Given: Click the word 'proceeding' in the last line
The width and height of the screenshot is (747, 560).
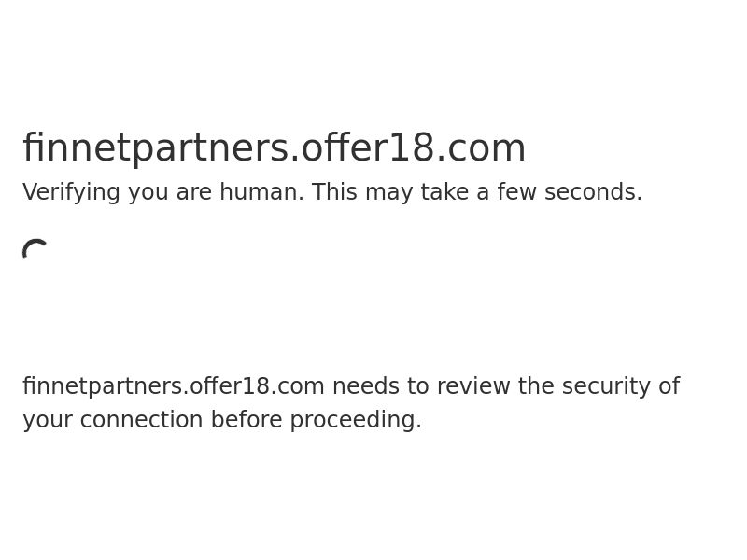Looking at the screenshot, I should (356, 420).
